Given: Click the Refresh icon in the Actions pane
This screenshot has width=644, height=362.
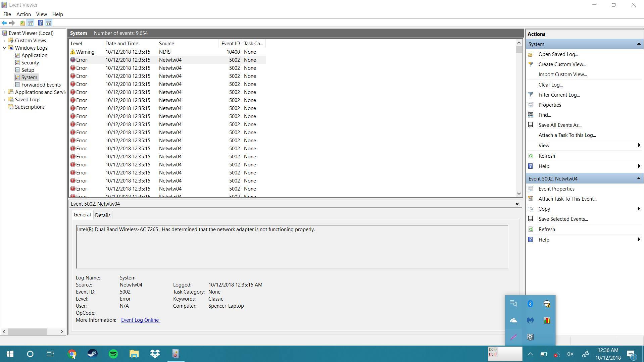Looking at the screenshot, I should point(531,156).
